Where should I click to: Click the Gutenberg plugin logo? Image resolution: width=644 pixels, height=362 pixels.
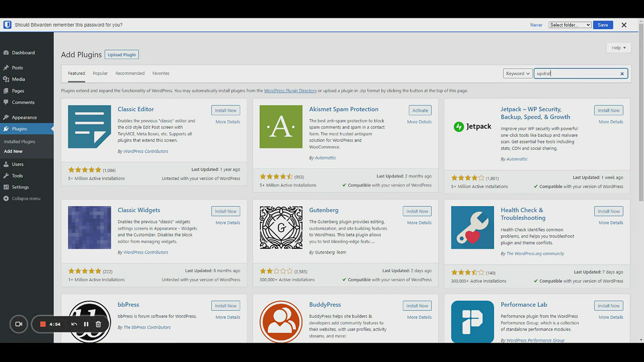(x=281, y=228)
